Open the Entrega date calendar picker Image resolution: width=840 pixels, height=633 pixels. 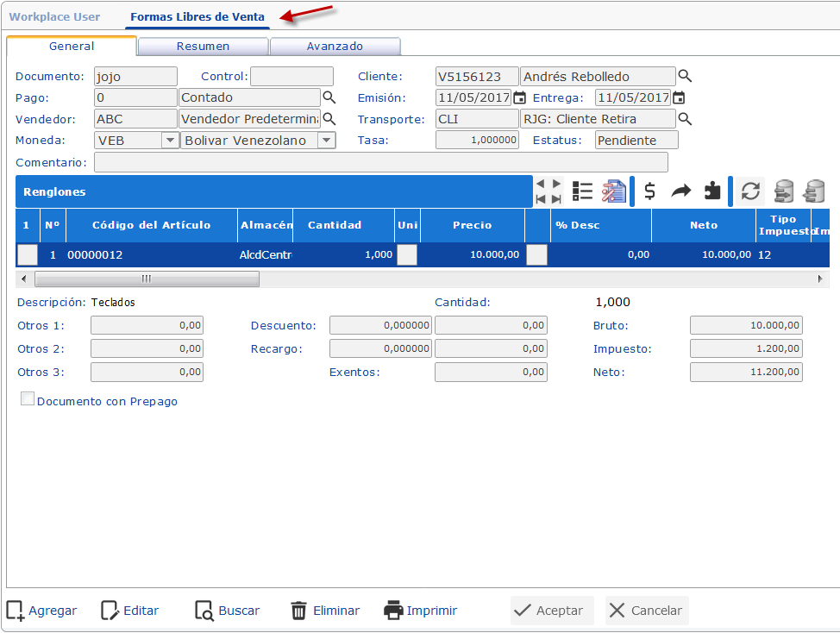click(x=679, y=97)
